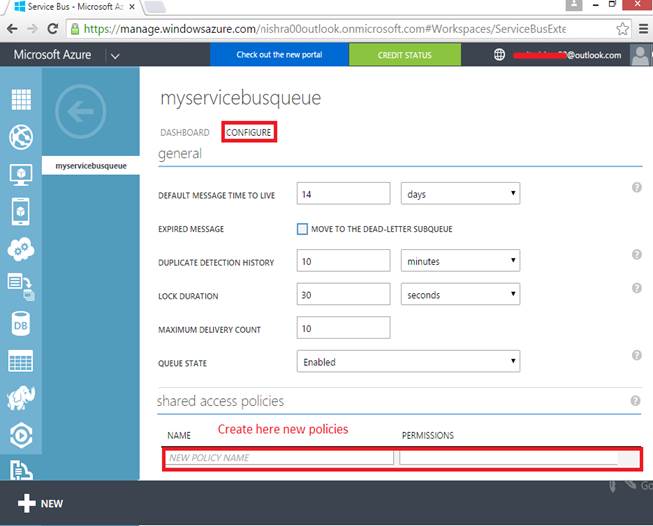Image resolution: width=653 pixels, height=526 pixels.
Task: Open Service Bus icon at sidebar bottom
Action: pyautogui.click(x=21, y=470)
